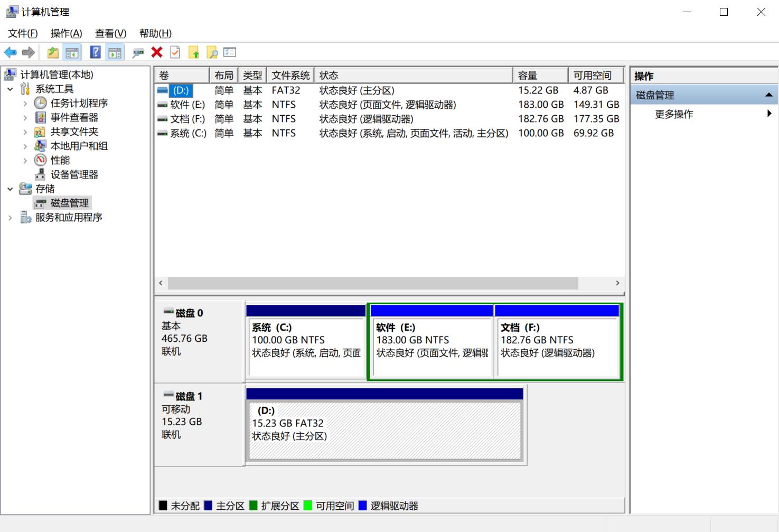Expand the 服务和应用程序 tree node
The width and height of the screenshot is (779, 532).
pos(10,217)
